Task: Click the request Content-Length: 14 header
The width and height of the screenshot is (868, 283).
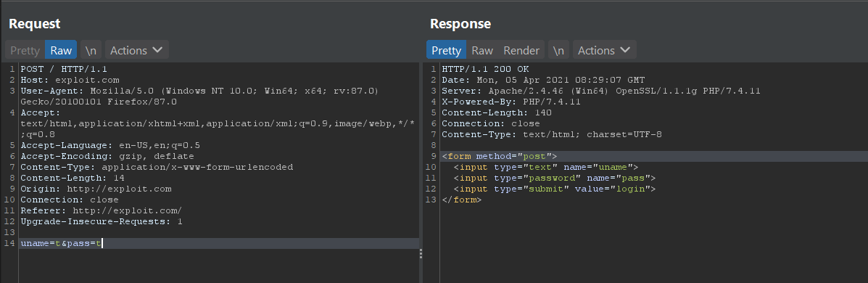Action: [73, 178]
